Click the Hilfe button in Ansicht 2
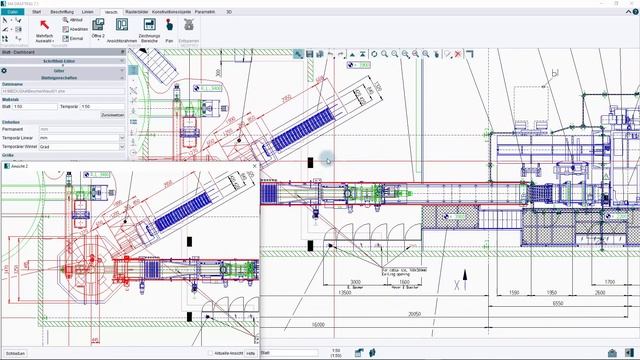 [251, 353]
